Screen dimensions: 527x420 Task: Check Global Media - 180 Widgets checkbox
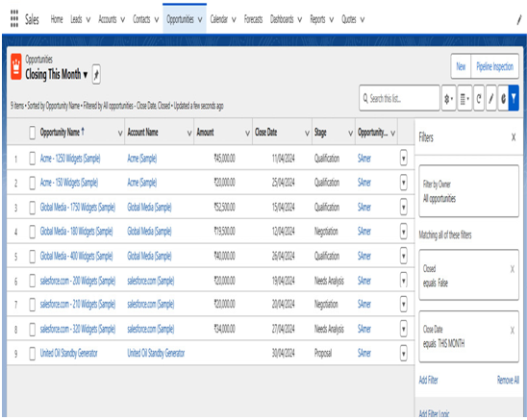(33, 232)
